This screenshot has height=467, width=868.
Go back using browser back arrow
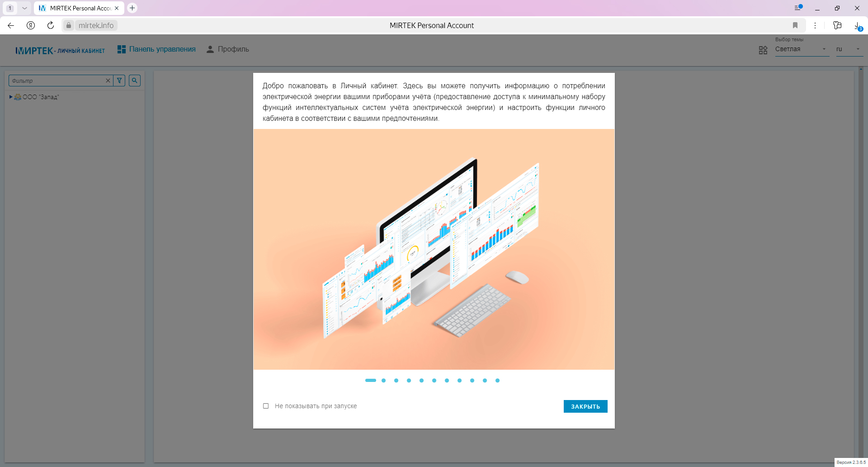[x=11, y=25]
